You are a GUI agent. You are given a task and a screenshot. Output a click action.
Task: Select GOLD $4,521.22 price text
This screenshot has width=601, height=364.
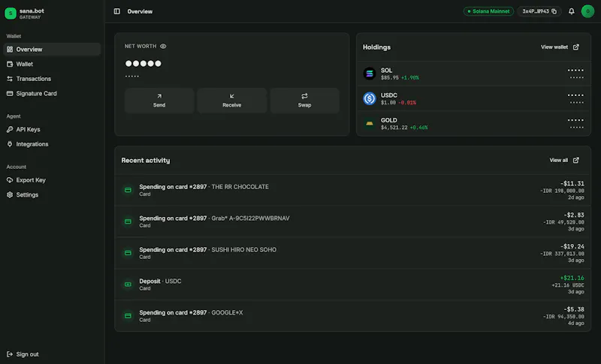[x=394, y=128]
